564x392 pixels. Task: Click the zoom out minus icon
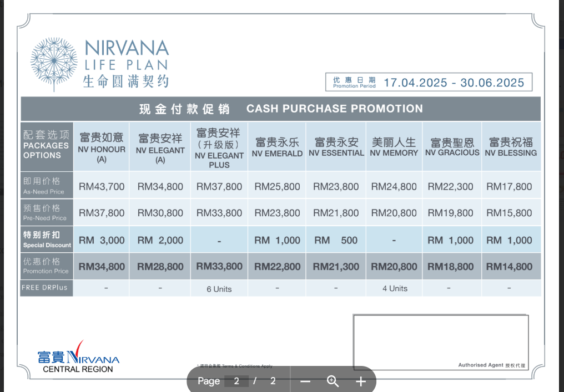pos(305,381)
